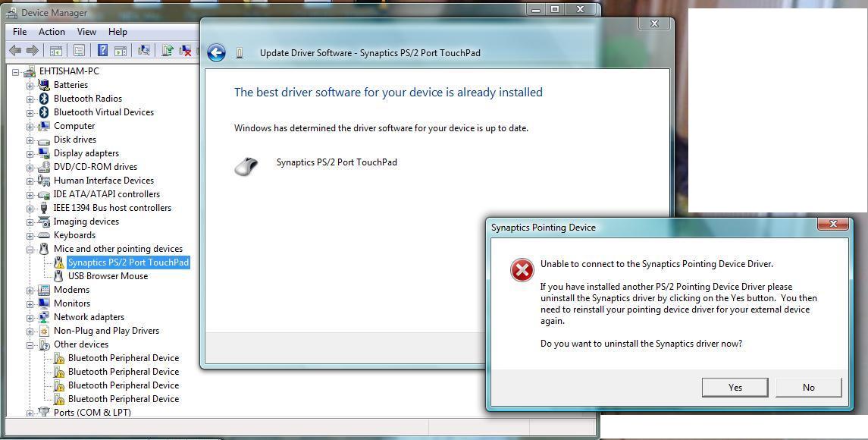Select the Non-Plug and Play Drivers label
Screen dimensions: 868x440
click(x=106, y=330)
